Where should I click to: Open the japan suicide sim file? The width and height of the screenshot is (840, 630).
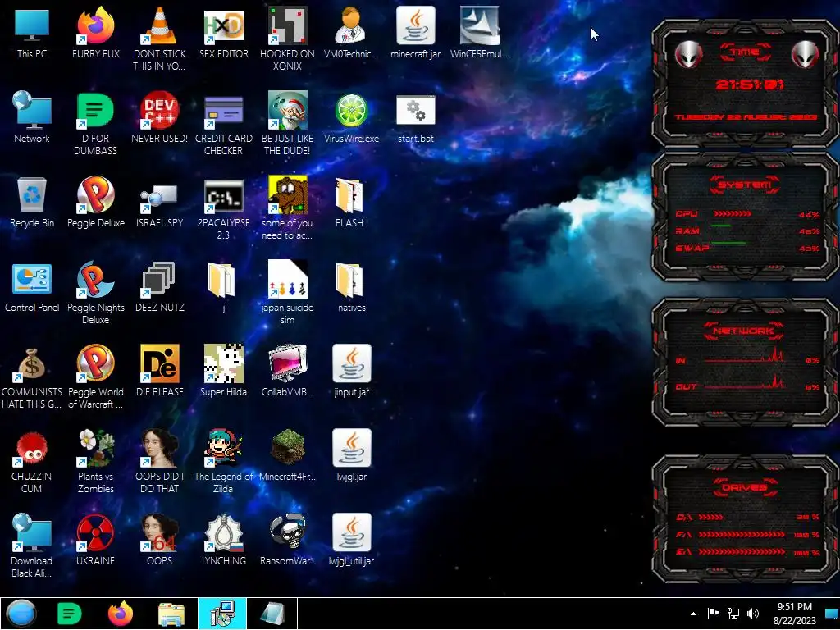click(x=287, y=292)
